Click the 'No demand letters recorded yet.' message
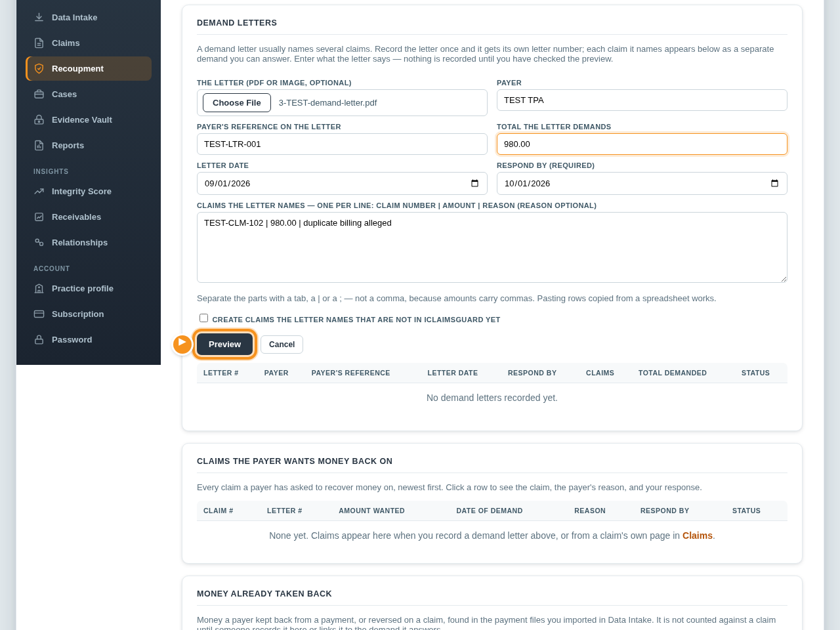Viewport: 840px width, 630px height. coord(492,398)
